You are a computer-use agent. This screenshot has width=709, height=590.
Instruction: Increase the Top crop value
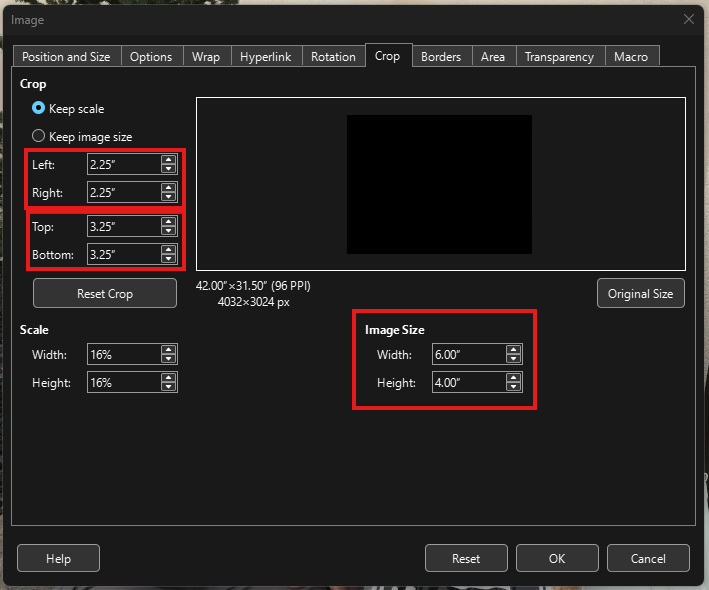coord(168,222)
